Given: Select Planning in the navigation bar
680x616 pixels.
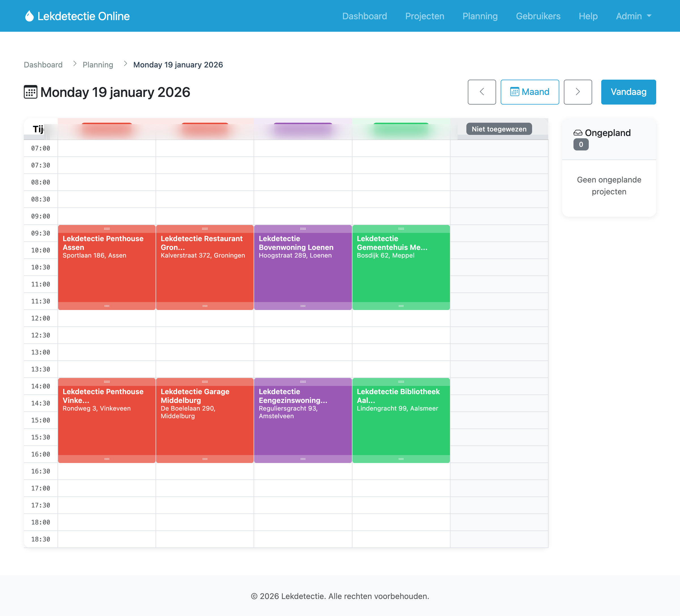Looking at the screenshot, I should point(480,16).
